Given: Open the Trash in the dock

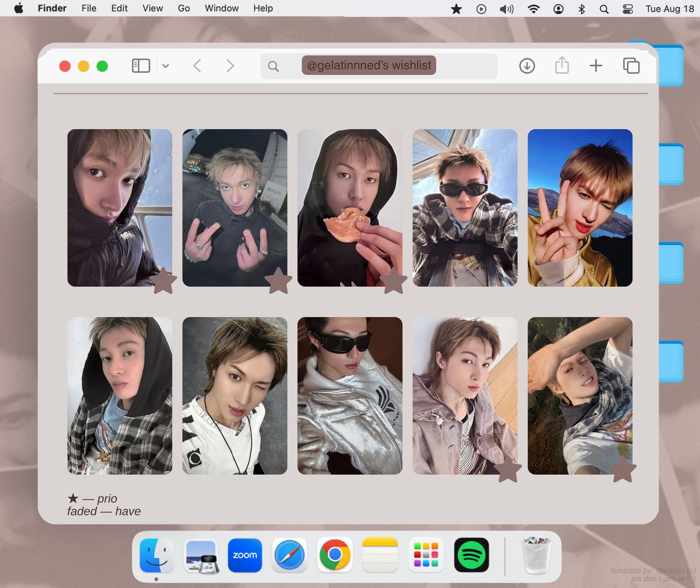Looking at the screenshot, I should pyautogui.click(x=537, y=555).
